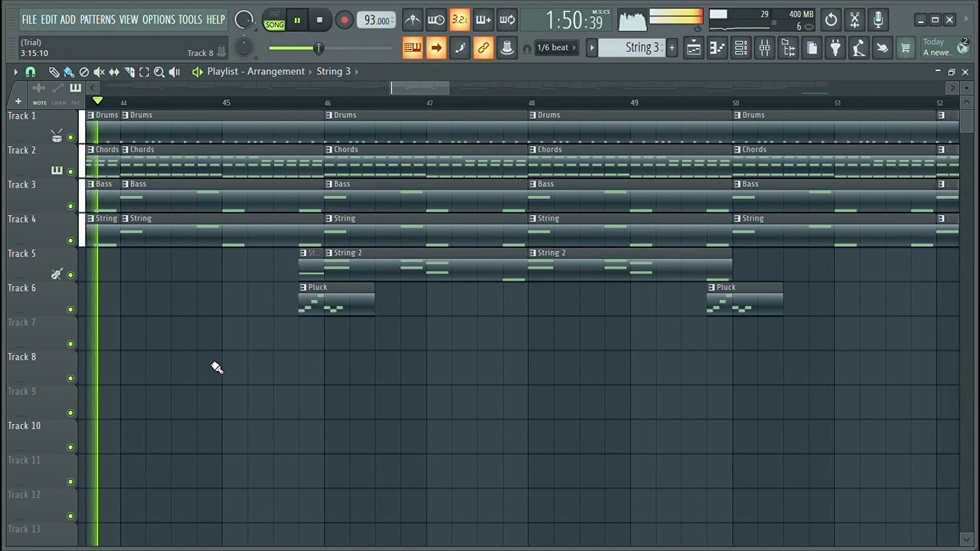The image size is (980, 551).
Task: Select the Pluck clip at bar 50
Action: (x=744, y=298)
